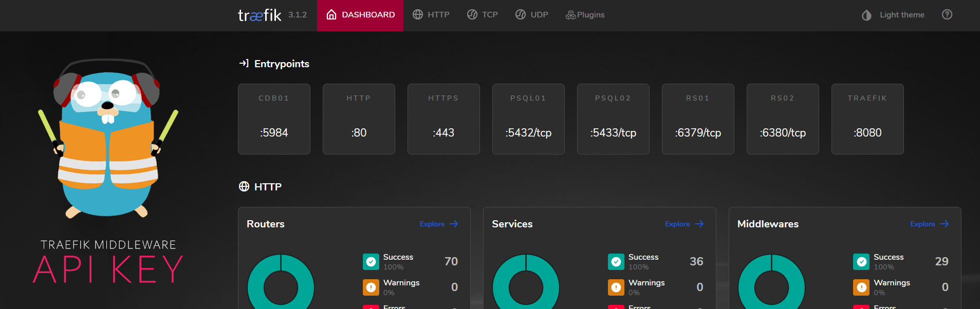Image resolution: width=980 pixels, height=309 pixels.
Task: Select the RS02 entrypoint card
Action: coord(783,119)
